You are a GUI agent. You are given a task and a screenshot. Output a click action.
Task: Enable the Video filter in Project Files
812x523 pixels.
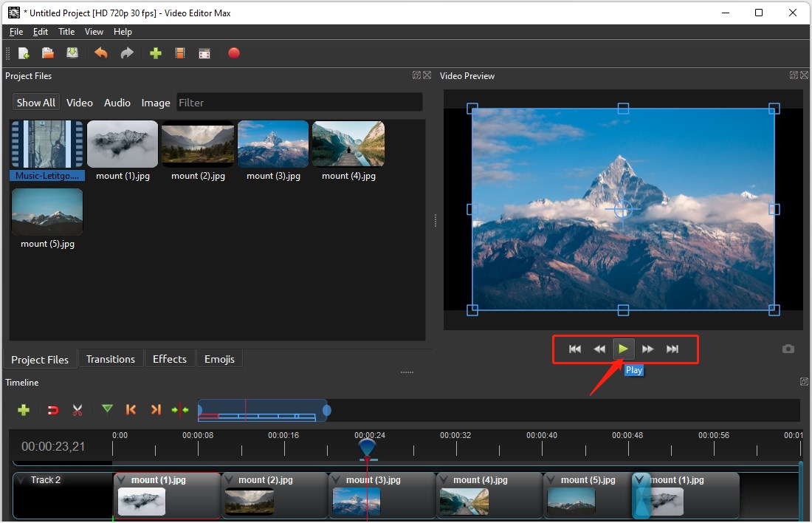(x=79, y=102)
